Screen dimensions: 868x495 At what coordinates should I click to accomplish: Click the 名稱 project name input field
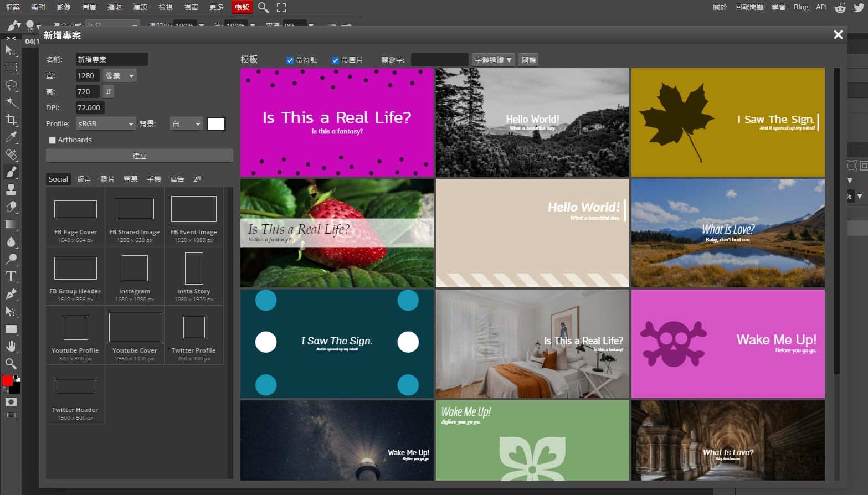click(111, 59)
